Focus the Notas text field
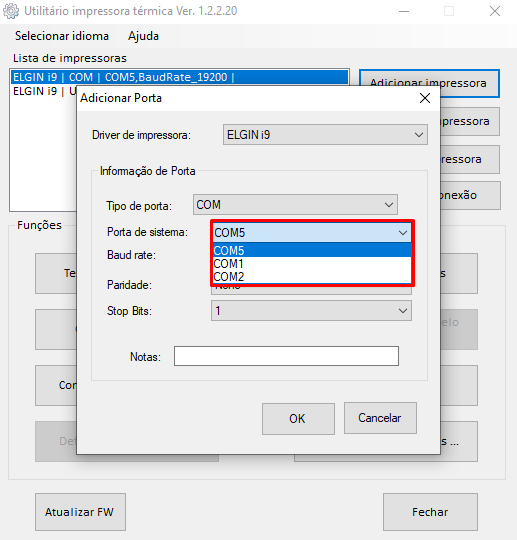517x540 pixels. tap(286, 356)
